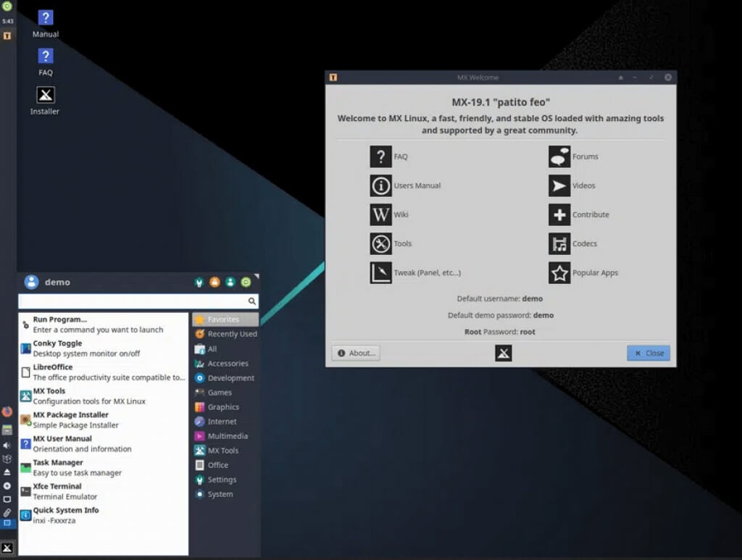This screenshot has width=742, height=560.
Task: Open Firefox from the side panel
Action: tap(7, 411)
